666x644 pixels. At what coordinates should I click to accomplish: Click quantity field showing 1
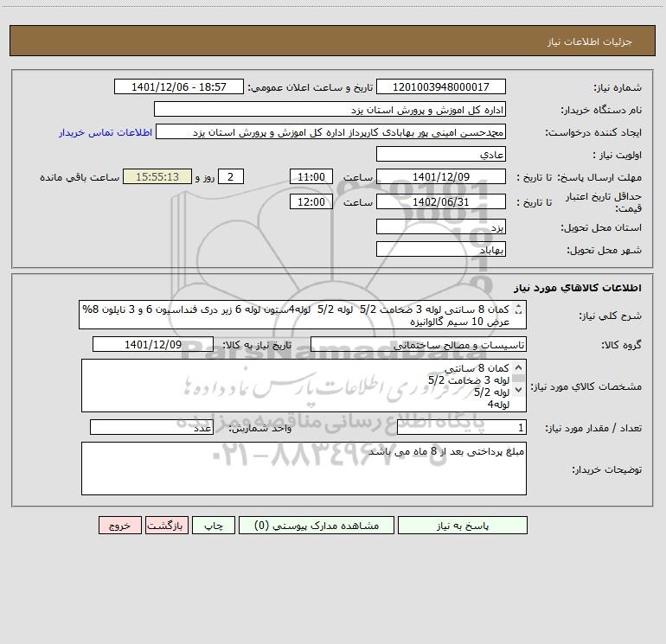[x=462, y=428]
